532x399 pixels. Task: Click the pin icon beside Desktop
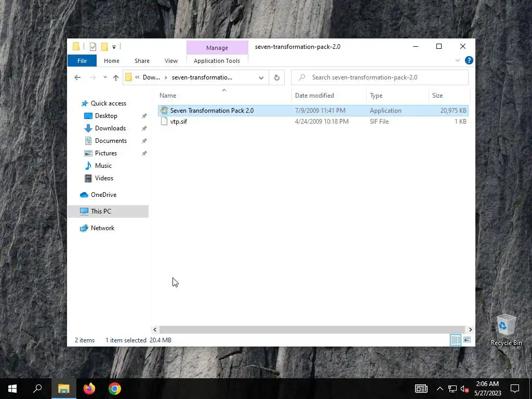(144, 116)
